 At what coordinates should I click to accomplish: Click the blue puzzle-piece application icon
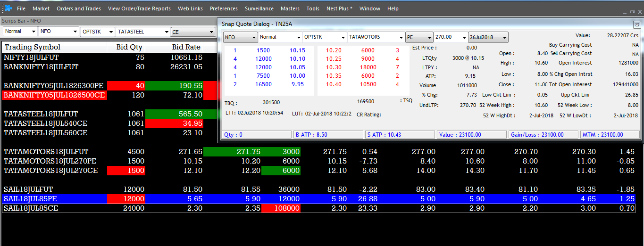(x=8, y=8)
